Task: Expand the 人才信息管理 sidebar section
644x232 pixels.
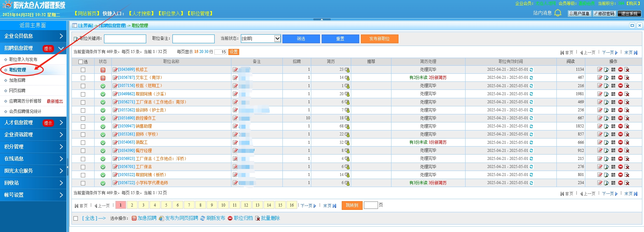Action: [33, 123]
